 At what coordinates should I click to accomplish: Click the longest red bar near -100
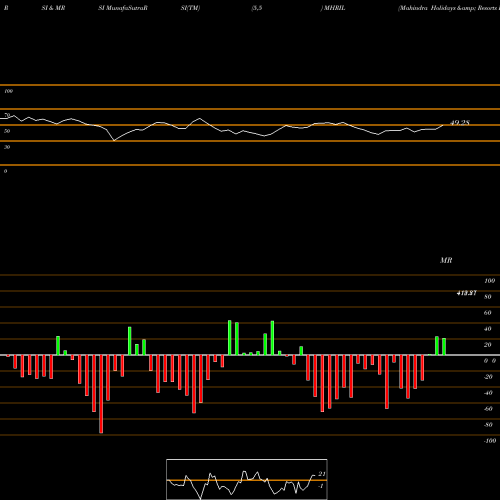coord(101,394)
